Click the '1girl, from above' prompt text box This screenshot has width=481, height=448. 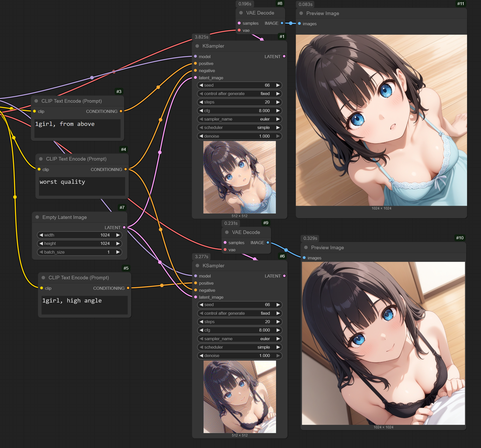point(77,128)
